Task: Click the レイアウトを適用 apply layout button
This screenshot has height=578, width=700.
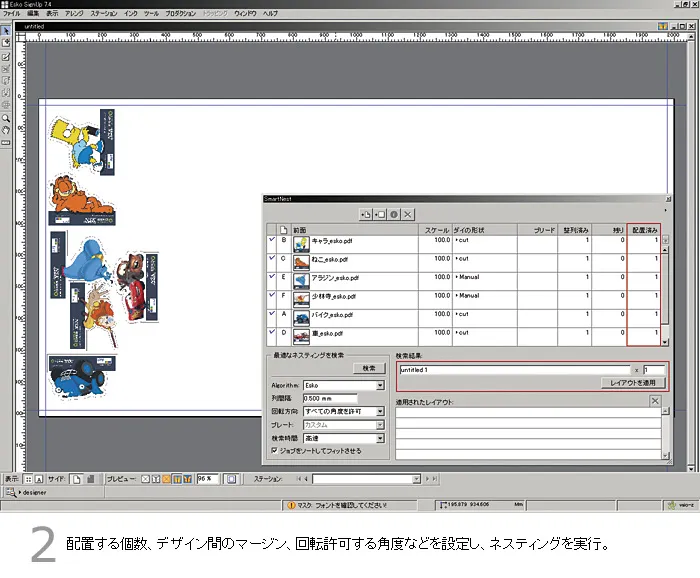Action: click(634, 383)
